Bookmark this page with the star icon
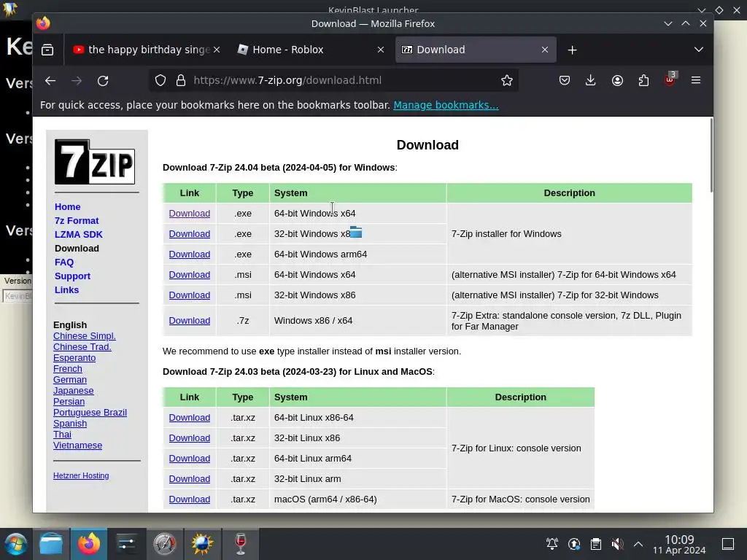Image resolution: width=747 pixels, height=560 pixels. pyautogui.click(x=507, y=80)
